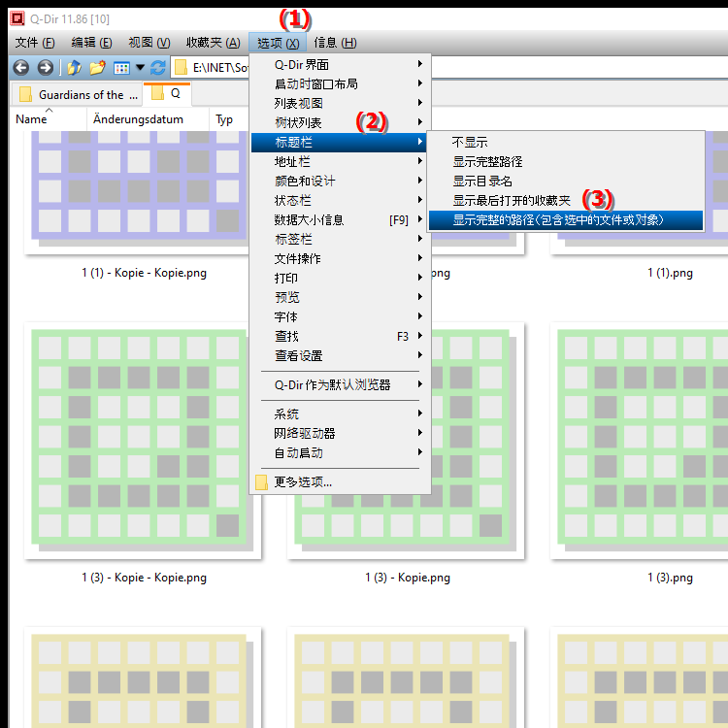
Task: Select 显示完整路径 option
Action: [566, 161]
